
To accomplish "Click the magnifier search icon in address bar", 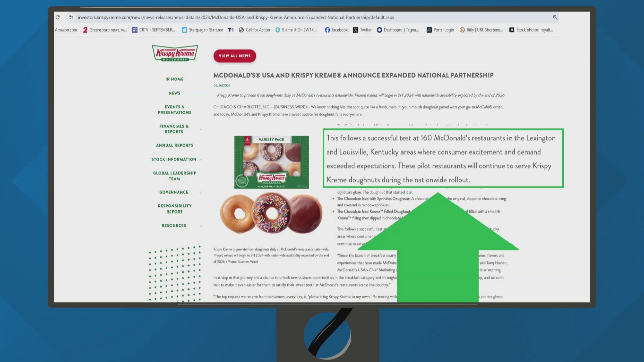I will [x=555, y=17].
